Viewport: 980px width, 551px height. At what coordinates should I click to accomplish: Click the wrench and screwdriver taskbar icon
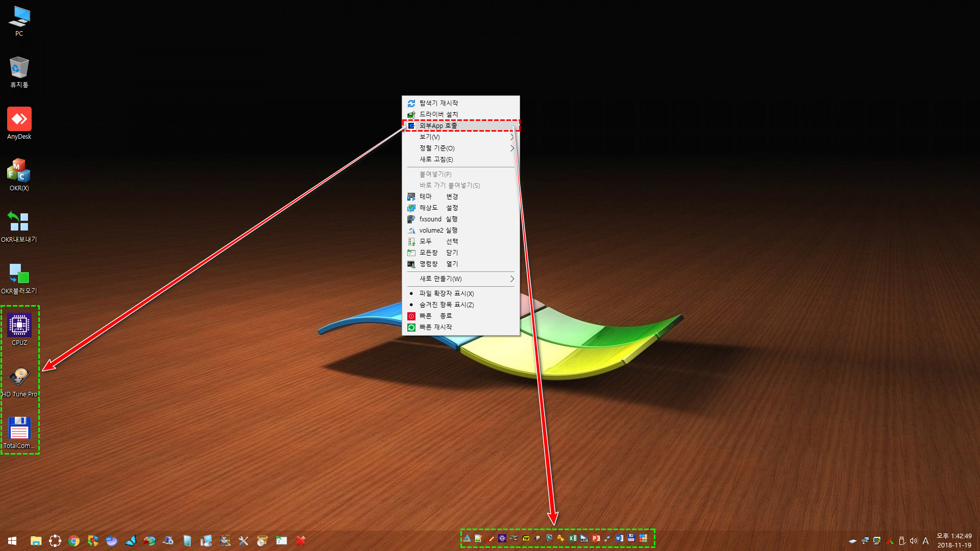[x=243, y=541]
